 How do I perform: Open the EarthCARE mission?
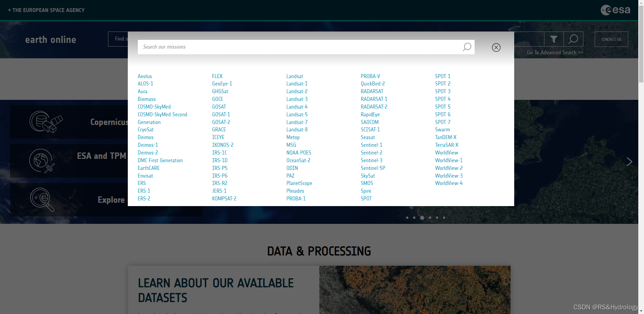[x=149, y=168]
